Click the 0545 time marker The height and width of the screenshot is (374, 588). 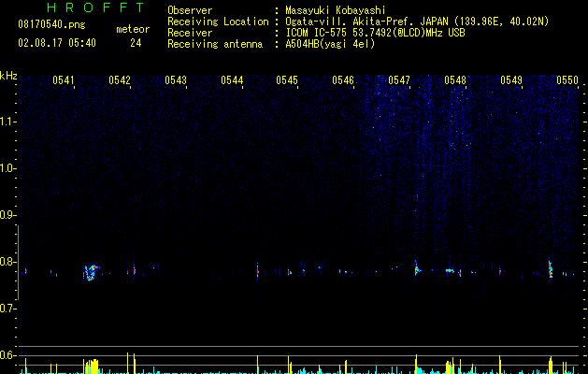(287, 80)
